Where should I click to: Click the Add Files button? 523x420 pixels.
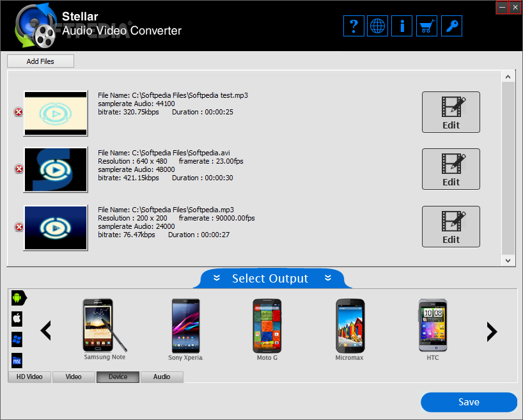point(40,61)
